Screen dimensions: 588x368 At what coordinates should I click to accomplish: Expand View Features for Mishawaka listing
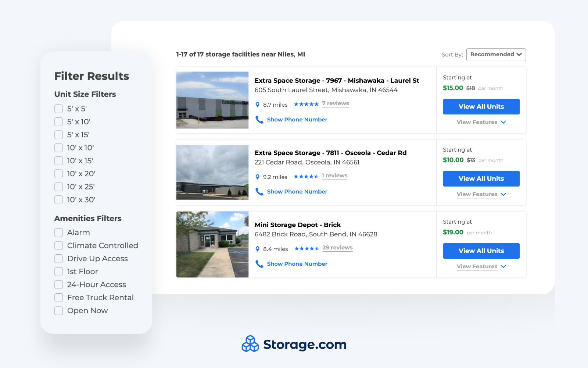[477, 122]
